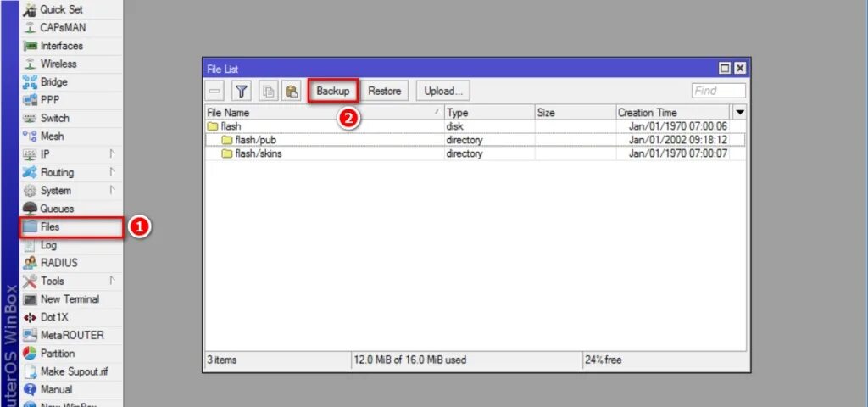
Task: Open the Switch menu
Action: 71,118
